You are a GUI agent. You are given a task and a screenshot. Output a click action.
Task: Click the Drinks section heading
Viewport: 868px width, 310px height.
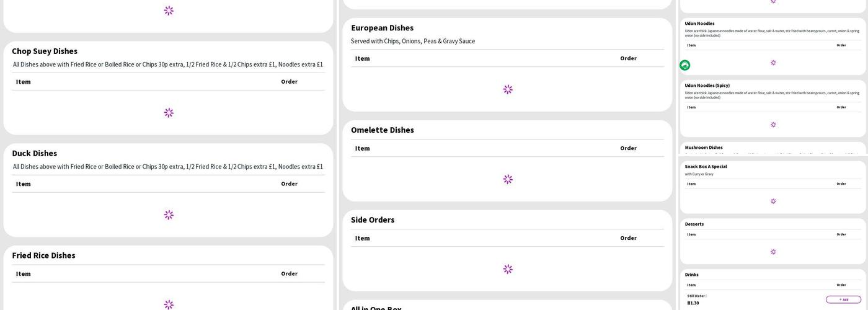click(x=691, y=275)
